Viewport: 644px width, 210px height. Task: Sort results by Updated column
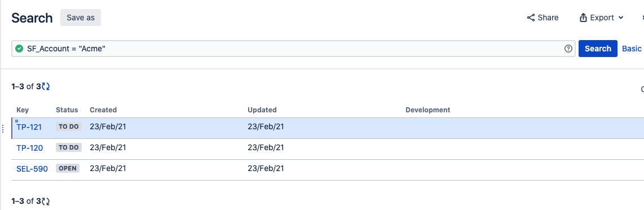point(262,110)
